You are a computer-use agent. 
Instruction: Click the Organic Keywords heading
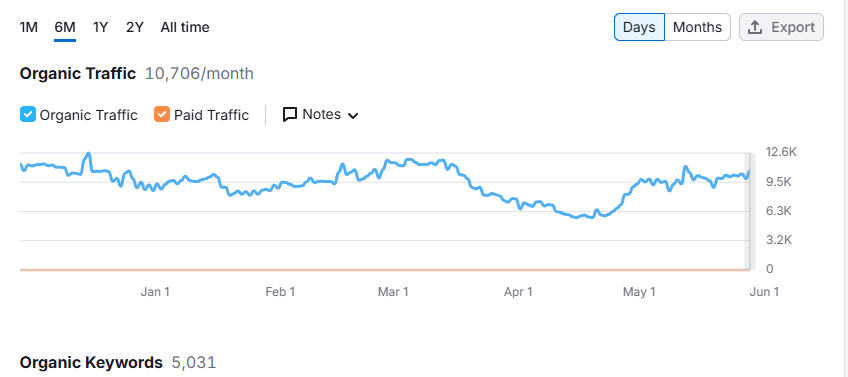click(x=91, y=362)
